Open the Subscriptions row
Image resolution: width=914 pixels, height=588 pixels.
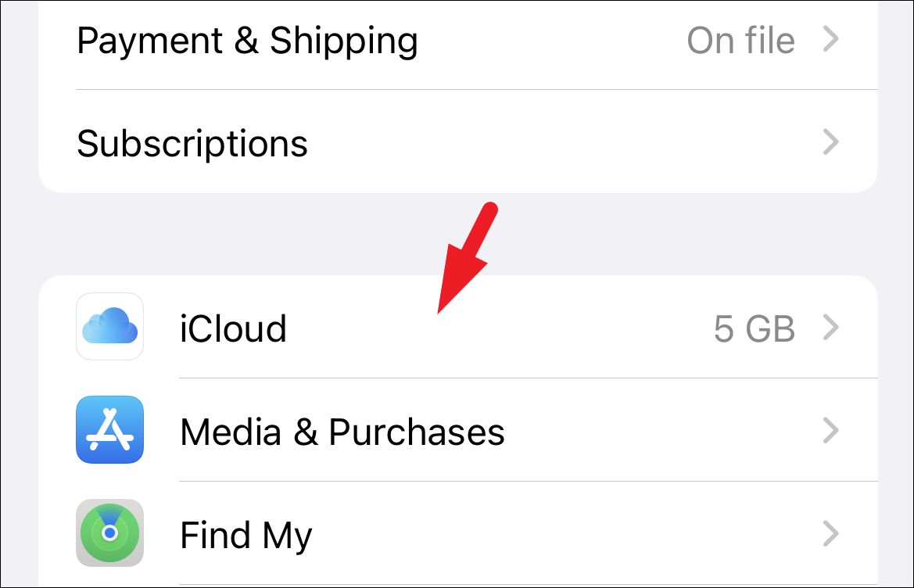point(458,142)
